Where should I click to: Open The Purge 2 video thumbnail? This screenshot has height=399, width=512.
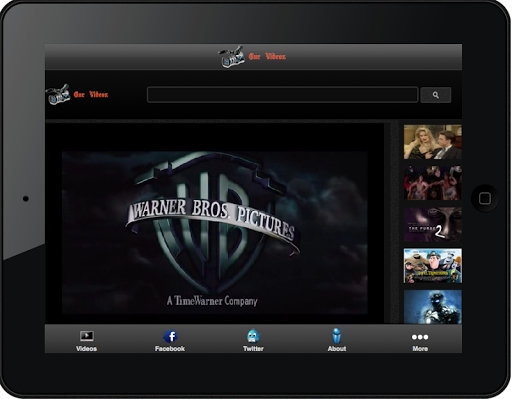point(433,224)
